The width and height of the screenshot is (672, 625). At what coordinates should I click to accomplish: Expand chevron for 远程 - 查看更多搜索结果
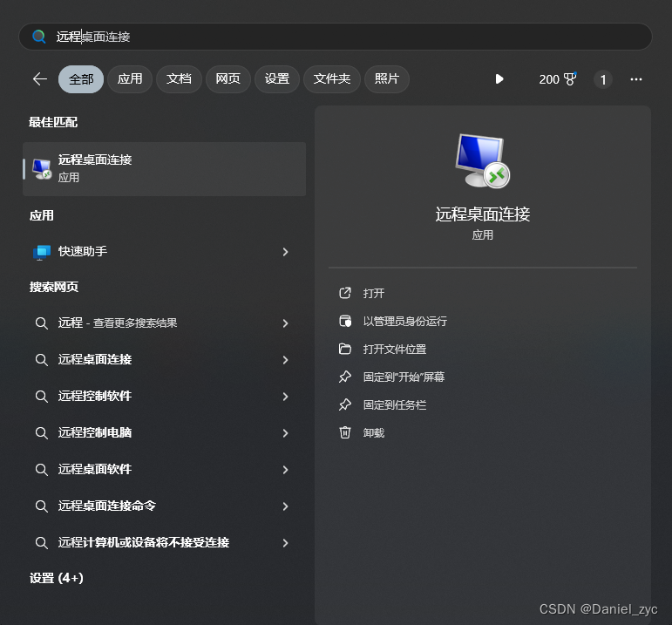point(285,323)
